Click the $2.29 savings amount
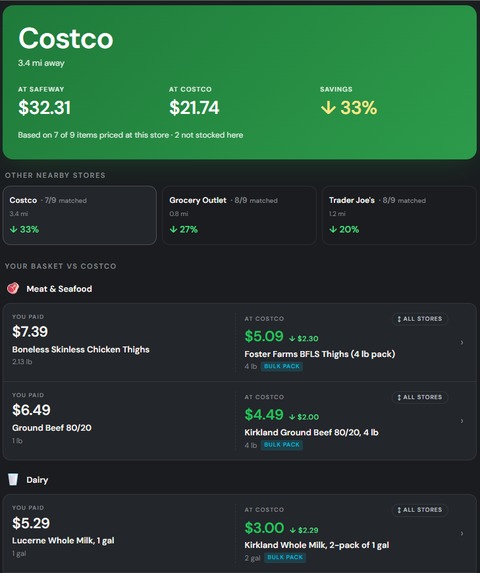This screenshot has height=573, width=480. pos(304,530)
